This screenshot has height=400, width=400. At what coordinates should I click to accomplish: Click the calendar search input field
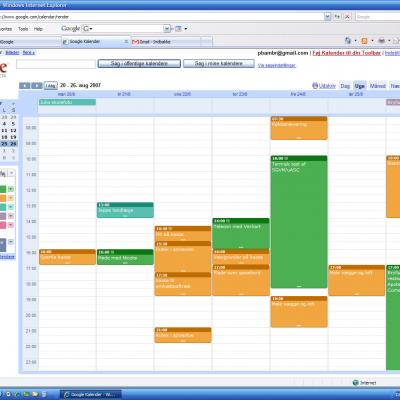pos(56,64)
